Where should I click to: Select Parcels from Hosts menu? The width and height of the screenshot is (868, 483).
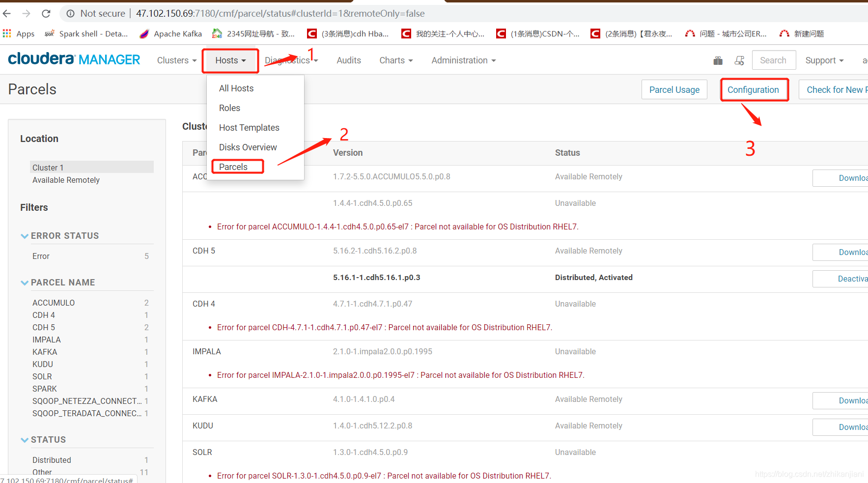pos(255,167)
